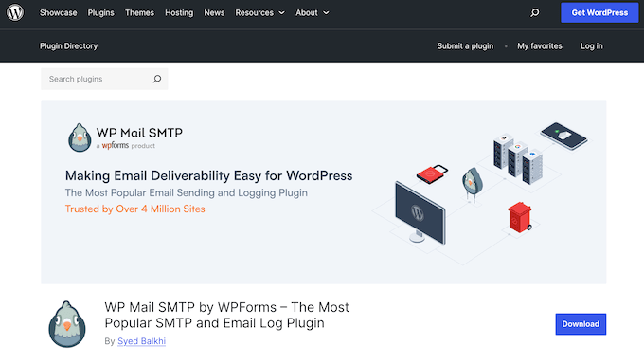Click Submit a plugin link

click(x=465, y=46)
